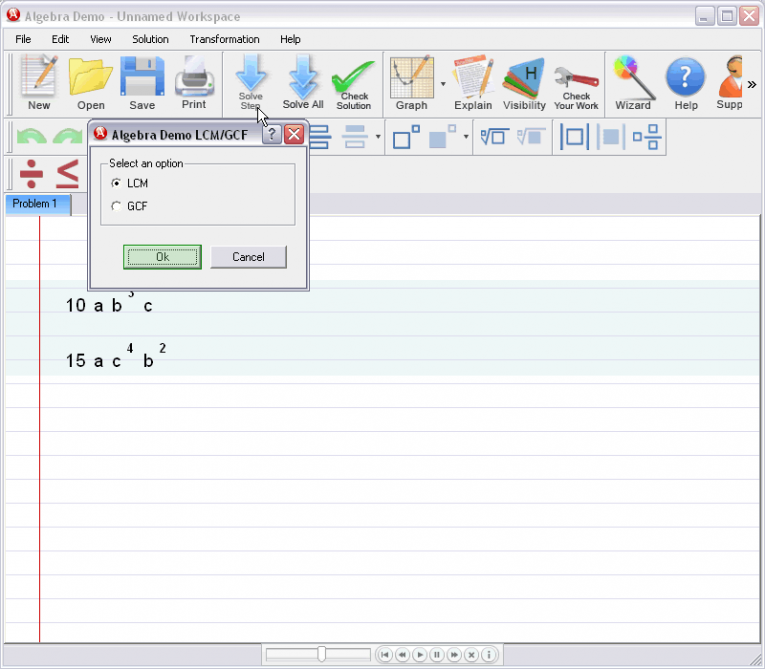Switch to the Problem 1 tab

pyautogui.click(x=38, y=204)
